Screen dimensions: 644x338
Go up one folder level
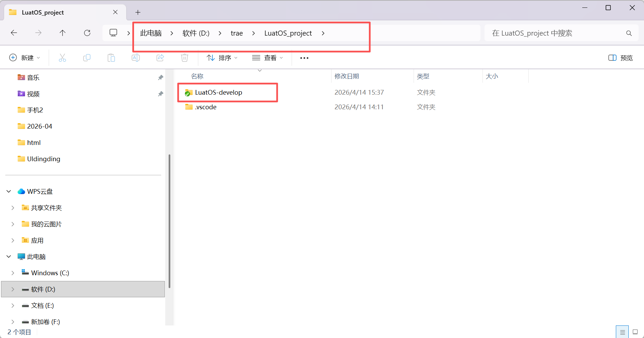click(62, 33)
